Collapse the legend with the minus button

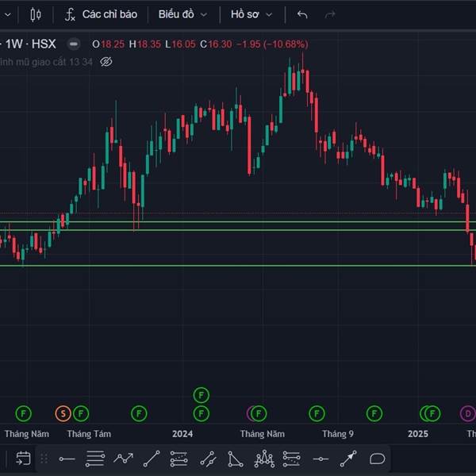73,44
